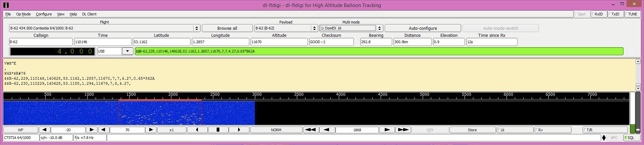Click the Latitude field showing 53.1162
This screenshot has height=145, width=644.
pos(161,42)
